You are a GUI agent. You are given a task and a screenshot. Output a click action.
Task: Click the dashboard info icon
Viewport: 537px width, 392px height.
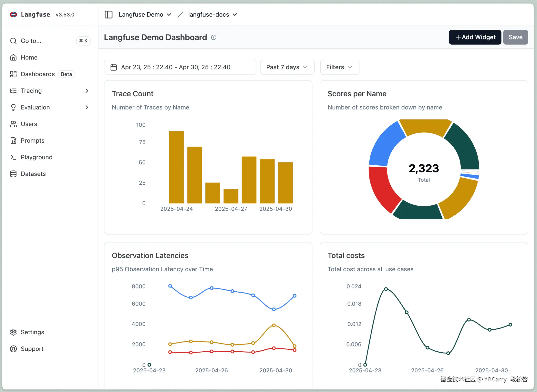click(214, 38)
